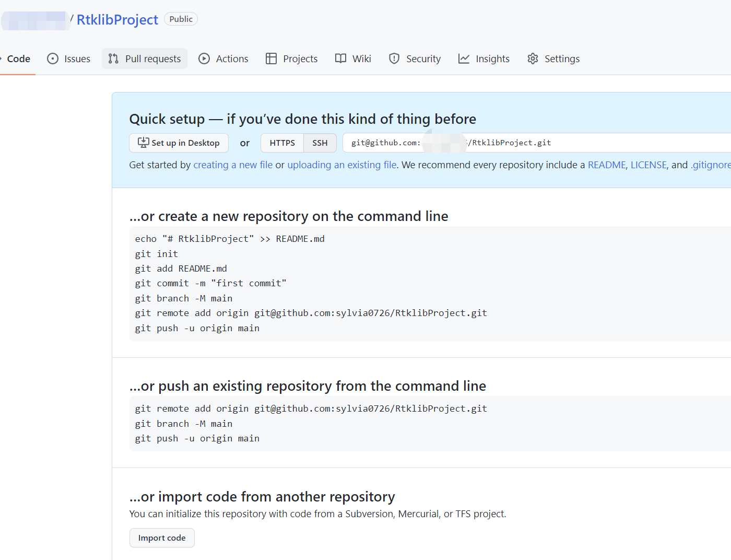Open the Pull requests tab
Image resolution: width=731 pixels, height=560 pixels.
(145, 59)
